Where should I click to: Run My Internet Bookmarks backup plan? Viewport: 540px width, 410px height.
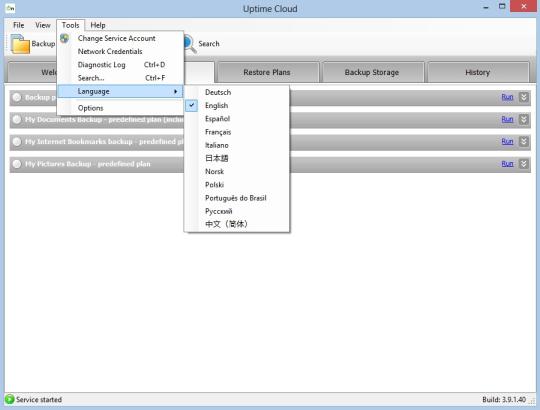pyautogui.click(x=507, y=141)
